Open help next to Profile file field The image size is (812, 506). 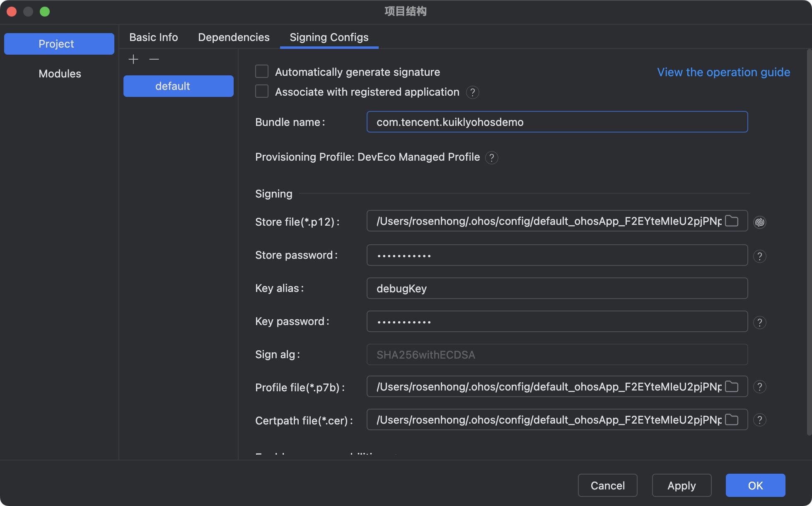pos(759,387)
